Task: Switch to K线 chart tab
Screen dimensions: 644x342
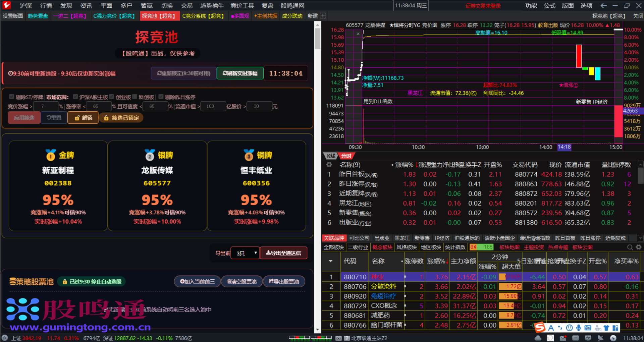Action: [x=331, y=156]
